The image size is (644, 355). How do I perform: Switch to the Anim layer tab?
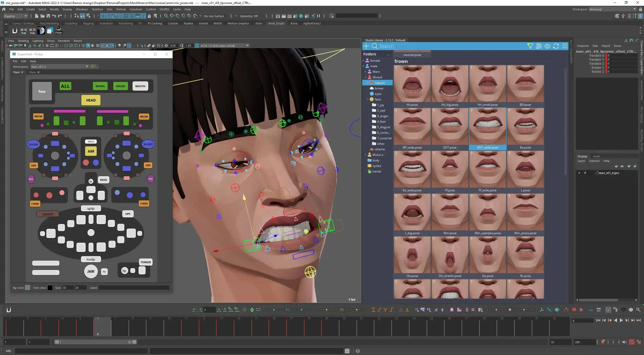pyautogui.click(x=596, y=156)
